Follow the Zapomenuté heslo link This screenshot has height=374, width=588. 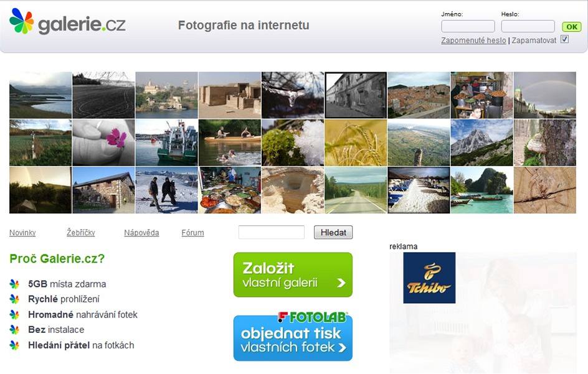point(473,40)
